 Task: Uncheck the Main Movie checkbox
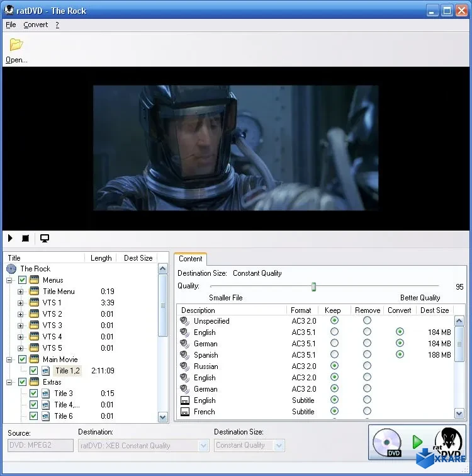[22, 359]
